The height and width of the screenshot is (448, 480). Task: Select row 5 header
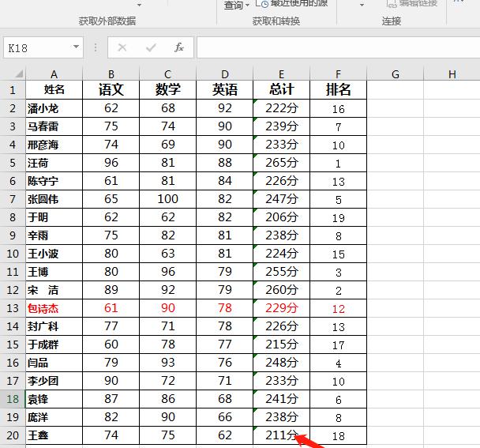13,163
